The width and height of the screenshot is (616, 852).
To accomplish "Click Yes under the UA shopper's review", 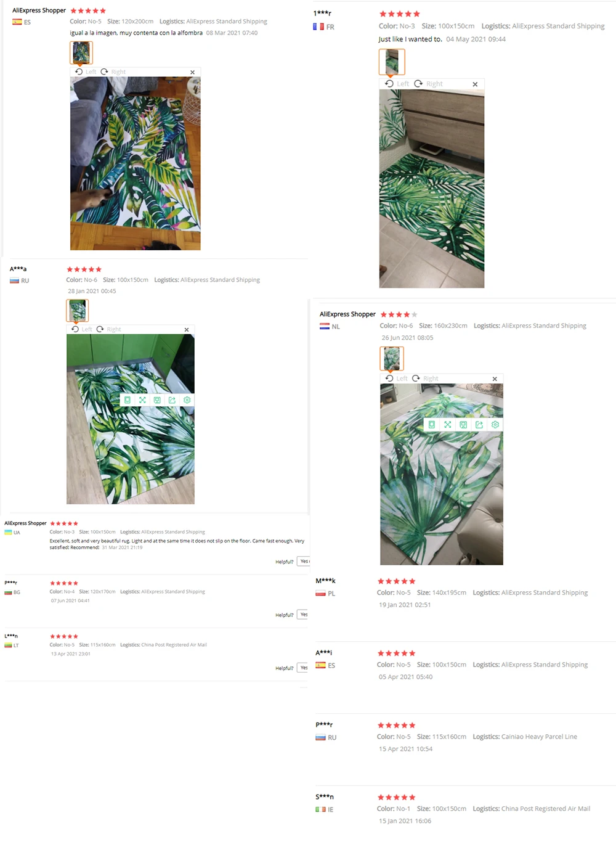I will [304, 561].
